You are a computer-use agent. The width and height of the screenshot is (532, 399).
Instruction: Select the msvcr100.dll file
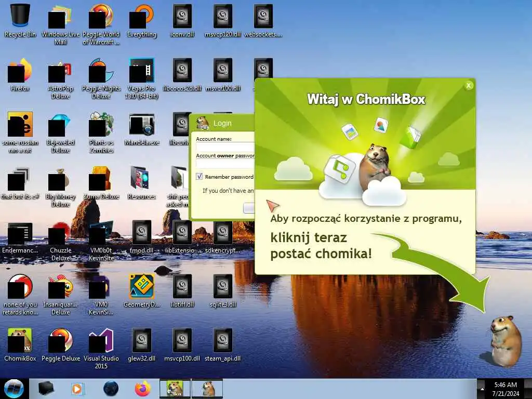(222, 75)
